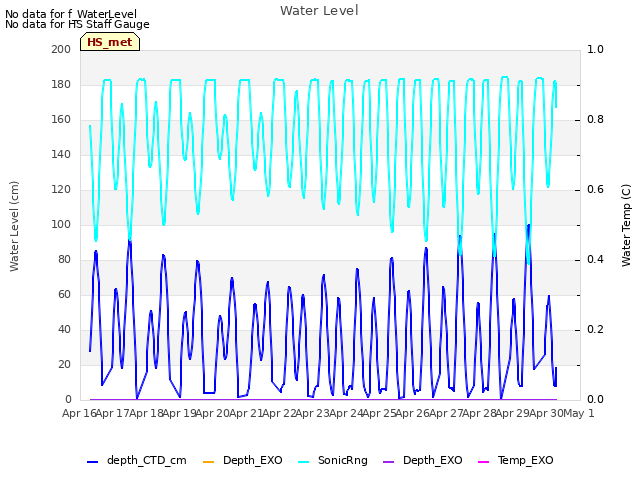Click the 'Apr 16' x-axis tick label

tap(79, 413)
